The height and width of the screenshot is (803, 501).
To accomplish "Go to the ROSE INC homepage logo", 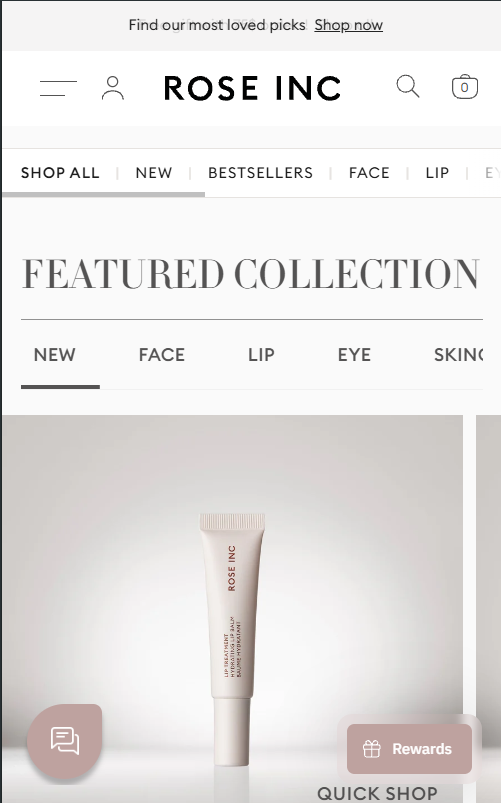I will point(253,88).
